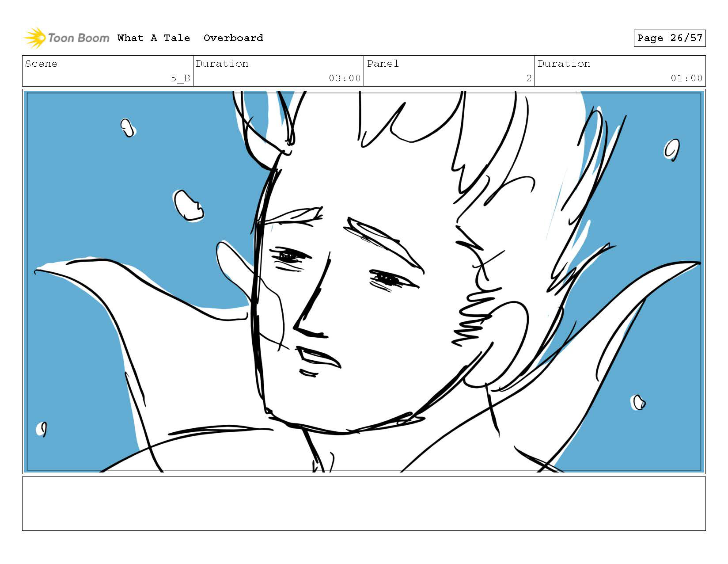Click the Duration label above 03:00
This screenshot has width=728, height=564.
click(222, 64)
